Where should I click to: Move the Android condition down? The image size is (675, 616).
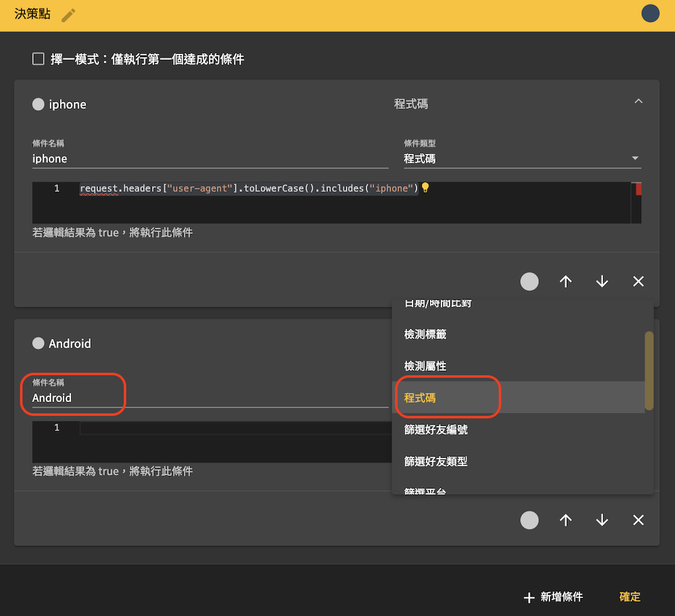pyautogui.click(x=602, y=520)
